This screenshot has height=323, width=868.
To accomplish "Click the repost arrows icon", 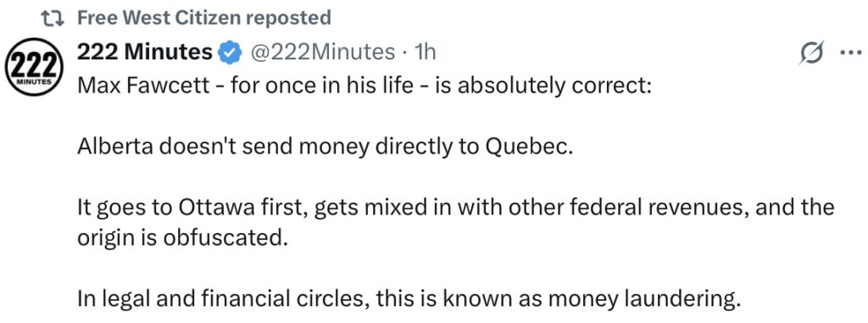I will (x=53, y=19).
